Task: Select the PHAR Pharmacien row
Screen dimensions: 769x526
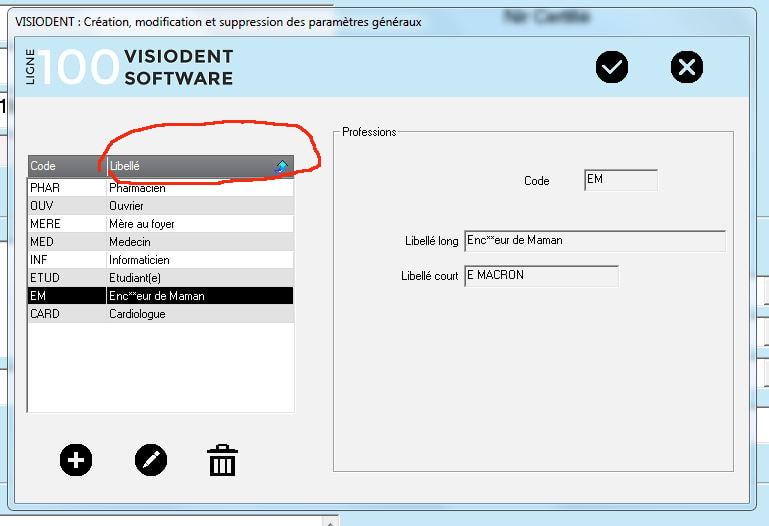Action: coord(160,188)
